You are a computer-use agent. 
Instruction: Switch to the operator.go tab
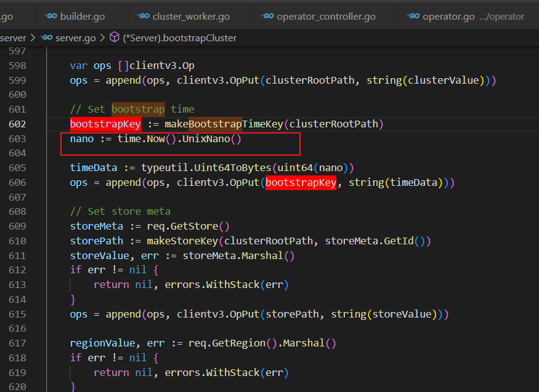coord(448,17)
